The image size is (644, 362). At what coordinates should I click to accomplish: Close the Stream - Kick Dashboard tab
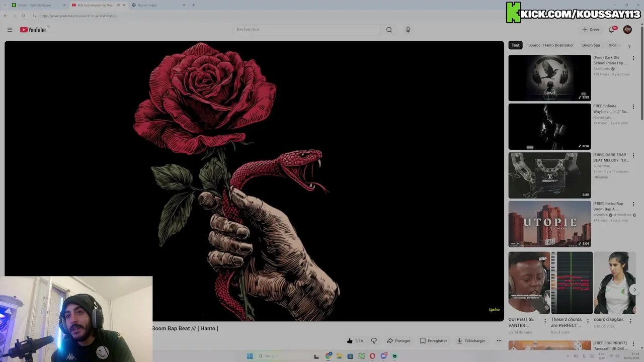[64, 5]
